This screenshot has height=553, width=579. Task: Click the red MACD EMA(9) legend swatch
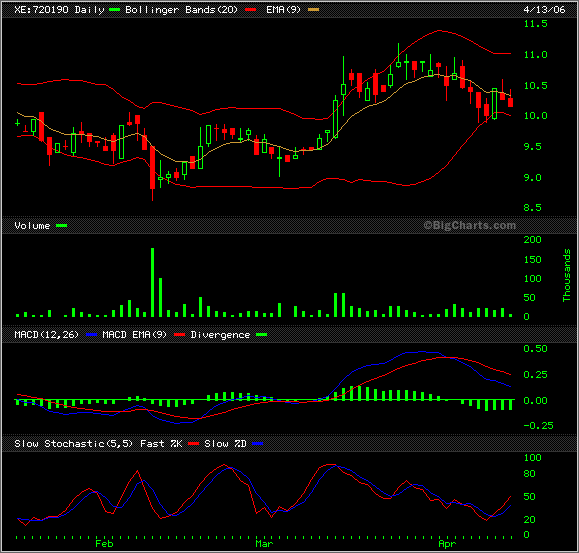pyautogui.click(x=179, y=335)
